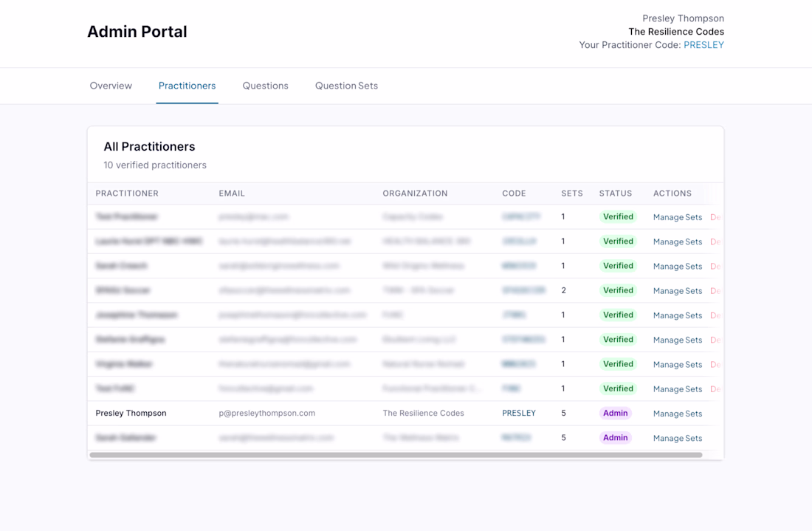Click the PRESLEY code in the table
Image resolution: width=812 pixels, height=531 pixels.
tap(519, 413)
